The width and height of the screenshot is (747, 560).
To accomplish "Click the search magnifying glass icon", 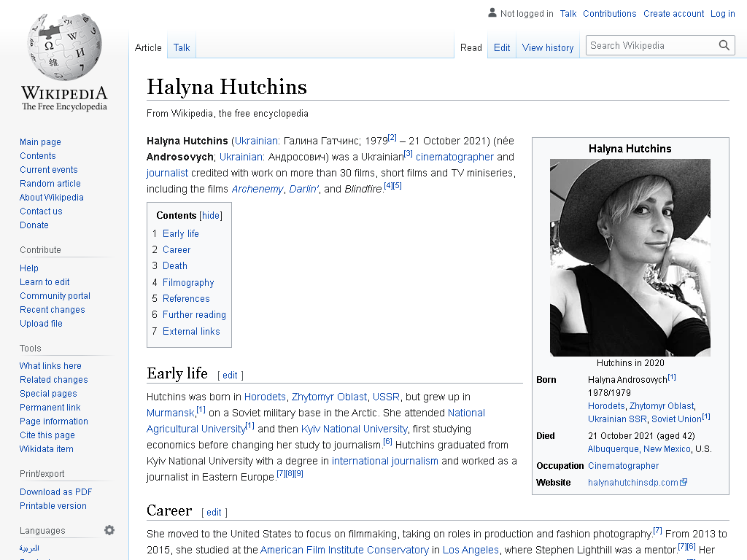I will pos(724,45).
